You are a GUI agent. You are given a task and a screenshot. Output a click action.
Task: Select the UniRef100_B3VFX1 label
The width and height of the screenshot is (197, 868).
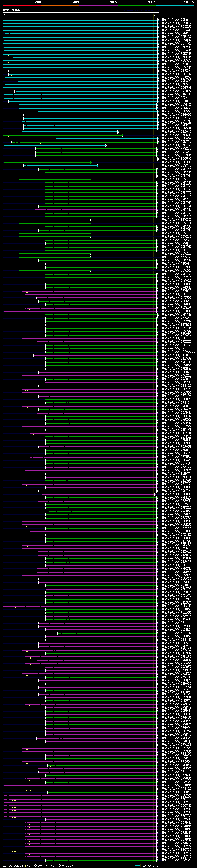[177, 104]
